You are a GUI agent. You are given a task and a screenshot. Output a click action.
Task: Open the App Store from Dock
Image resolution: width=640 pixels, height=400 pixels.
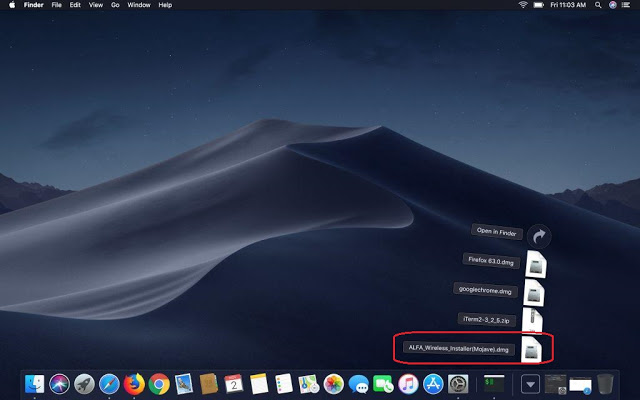click(433, 384)
